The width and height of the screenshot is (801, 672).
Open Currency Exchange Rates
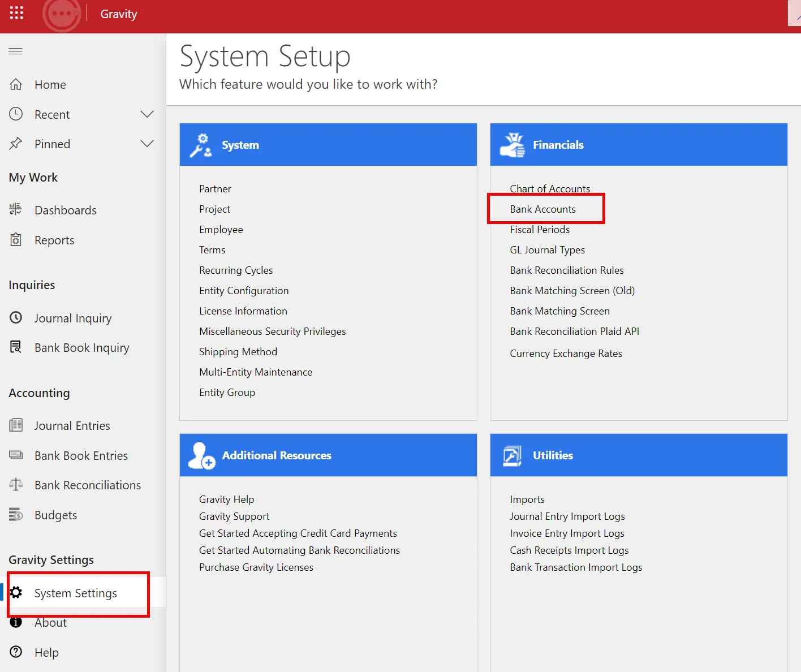coord(566,354)
